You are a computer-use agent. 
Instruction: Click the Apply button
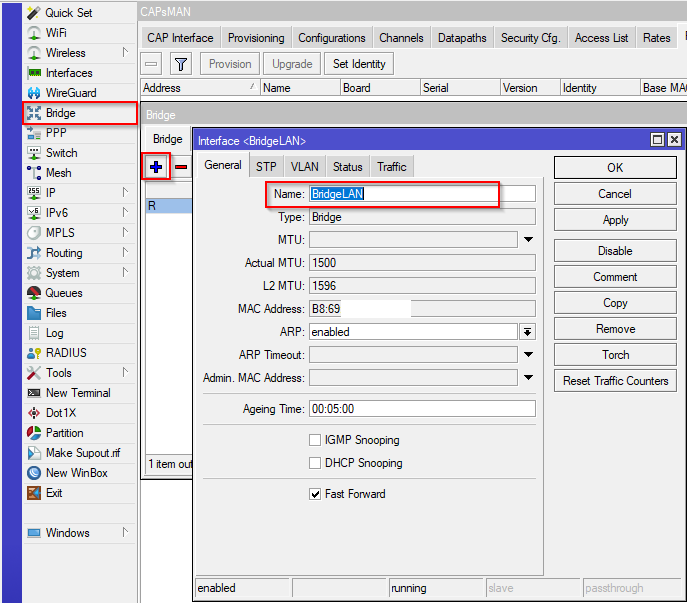click(x=615, y=220)
